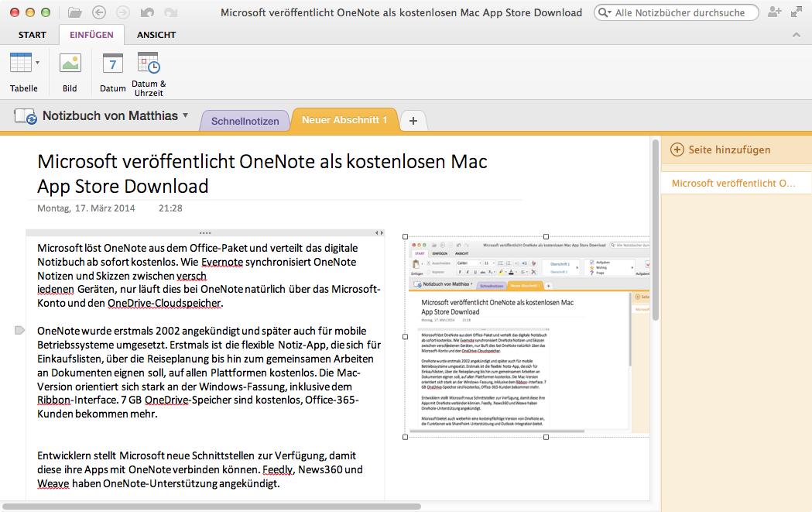Click the paragraph tag marker beside OneNote wurde
Screen dimensions: 812x512
19,330
